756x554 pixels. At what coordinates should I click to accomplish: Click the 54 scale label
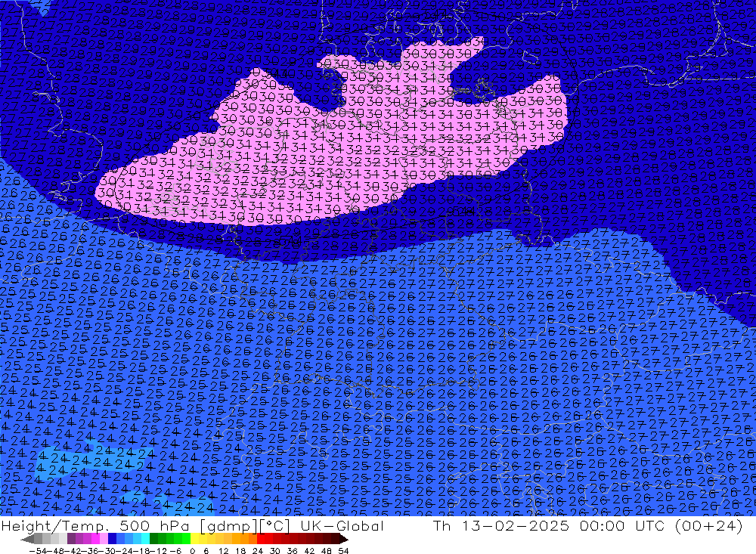(x=343, y=551)
